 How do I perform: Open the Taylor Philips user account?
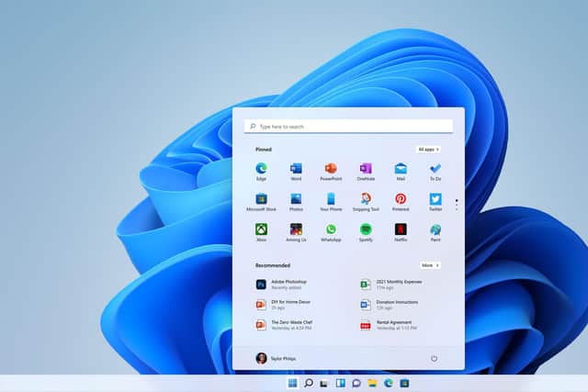tap(276, 359)
